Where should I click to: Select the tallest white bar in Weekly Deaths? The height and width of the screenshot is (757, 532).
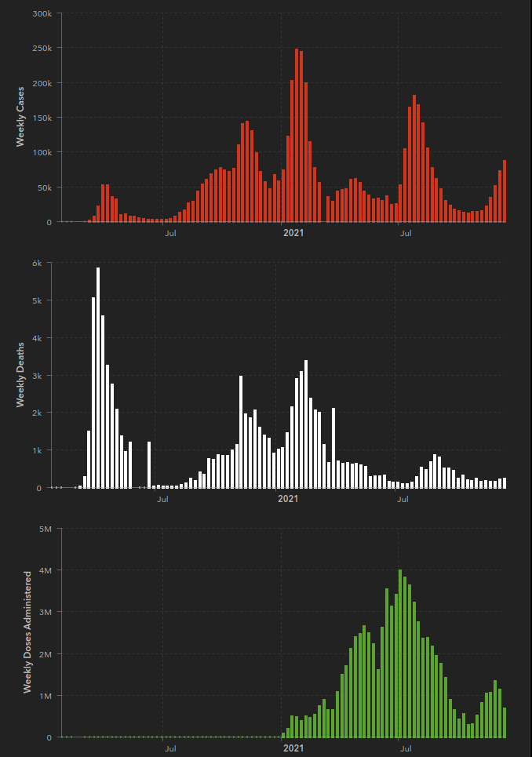(x=98, y=378)
